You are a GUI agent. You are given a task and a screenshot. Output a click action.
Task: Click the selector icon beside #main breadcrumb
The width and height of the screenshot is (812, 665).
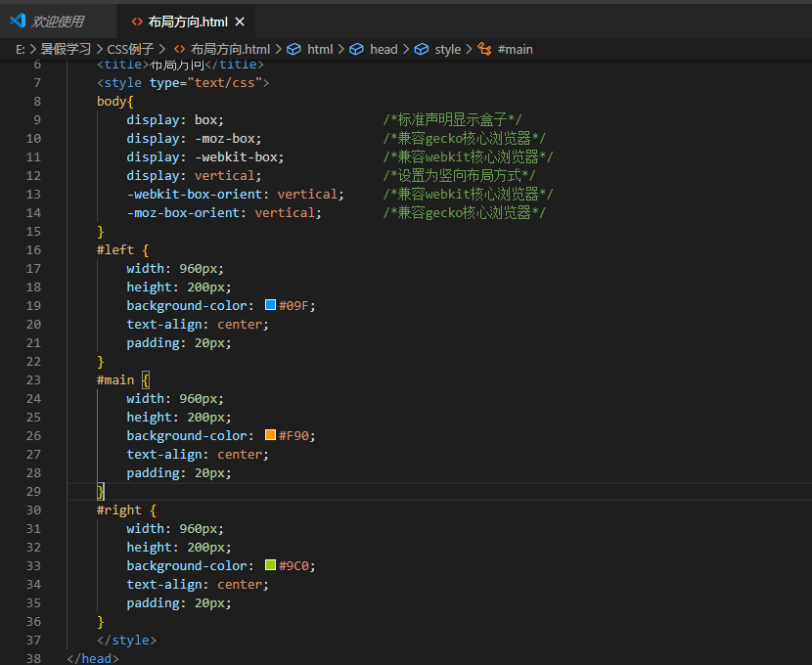click(484, 49)
